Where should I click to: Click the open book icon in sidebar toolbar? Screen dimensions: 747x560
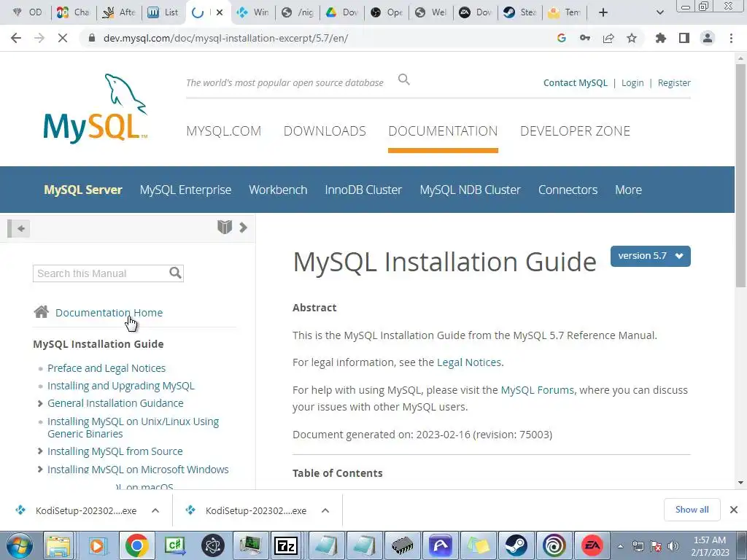click(225, 227)
